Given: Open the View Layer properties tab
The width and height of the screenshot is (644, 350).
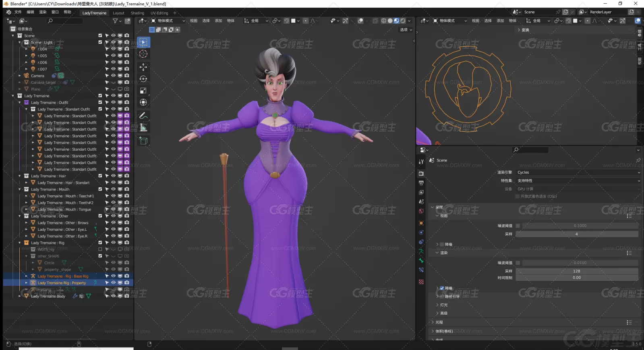Looking at the screenshot, I should (x=421, y=193).
